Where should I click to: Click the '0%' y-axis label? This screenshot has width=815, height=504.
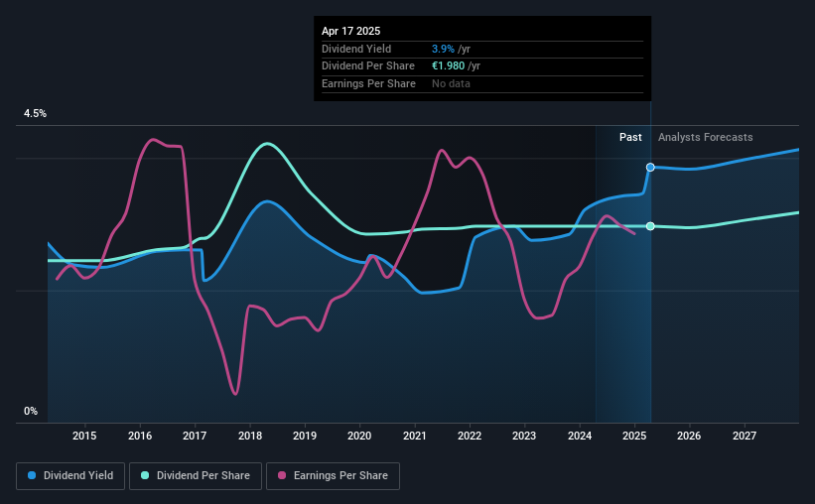[x=31, y=411]
